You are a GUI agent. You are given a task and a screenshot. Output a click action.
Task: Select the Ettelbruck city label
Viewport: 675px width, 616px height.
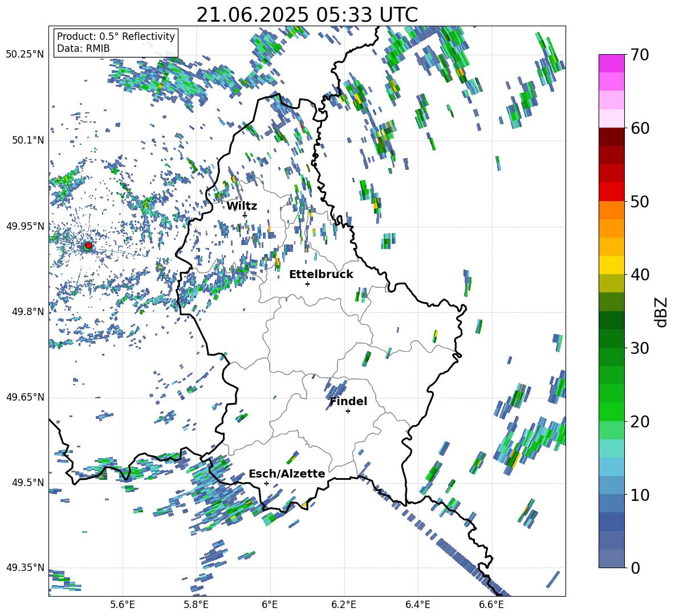tap(321, 275)
